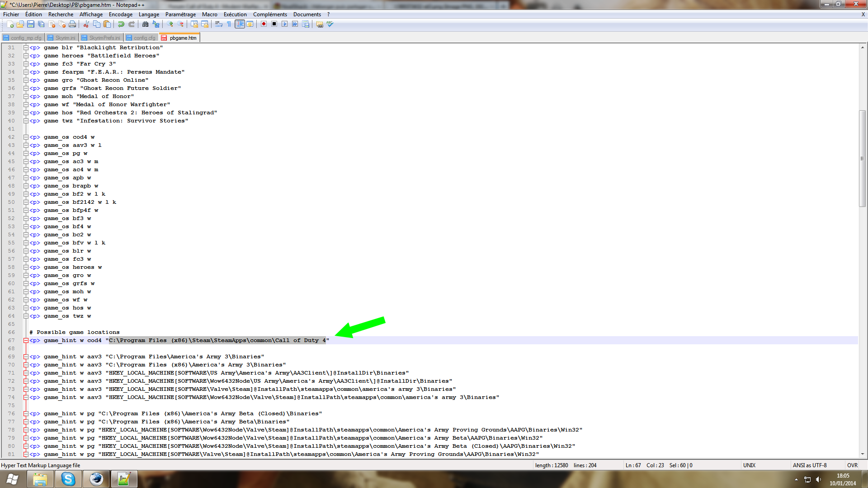Run macro multiple times icon
The image size is (868, 488).
[295, 24]
